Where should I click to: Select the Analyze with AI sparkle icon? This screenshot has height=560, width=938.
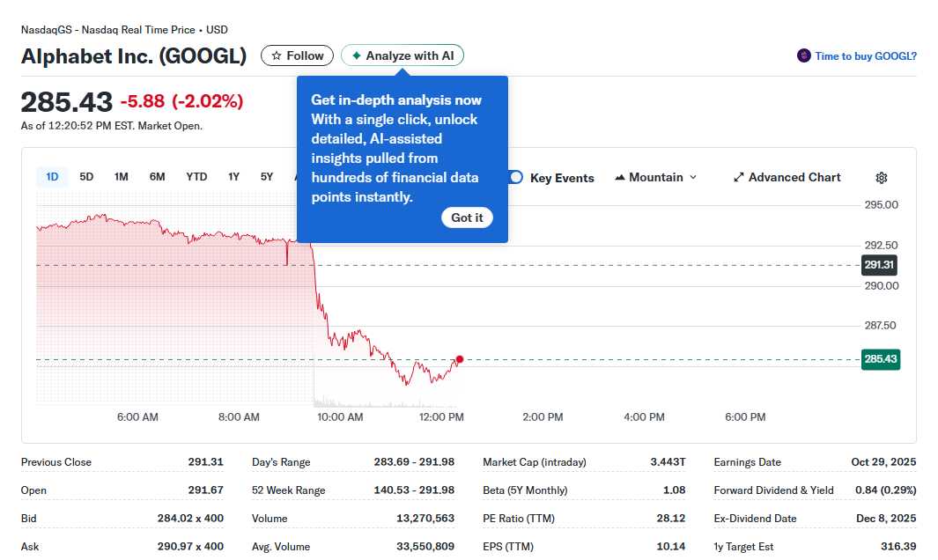pyautogui.click(x=358, y=55)
